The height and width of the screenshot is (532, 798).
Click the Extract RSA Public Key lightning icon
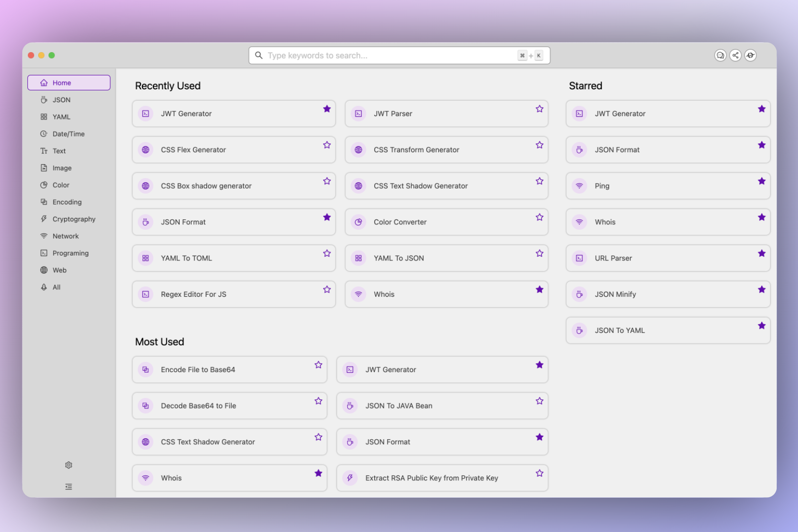[x=350, y=478]
